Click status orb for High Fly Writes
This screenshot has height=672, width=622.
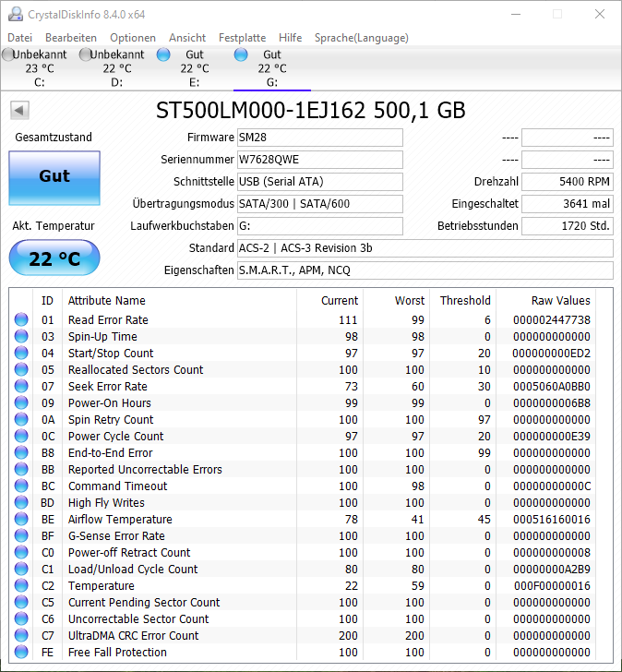pos(21,503)
